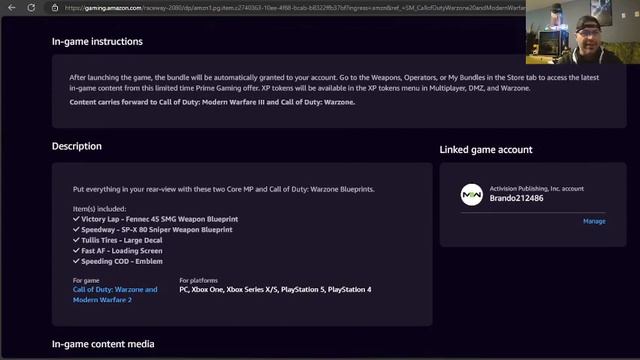
Task: Click the lock site info icon
Action: coord(55,8)
